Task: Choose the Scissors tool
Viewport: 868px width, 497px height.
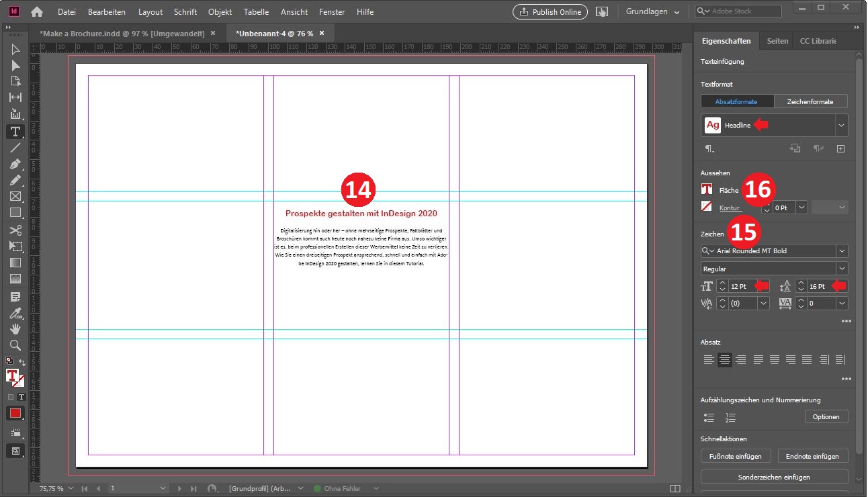Action: [15, 230]
